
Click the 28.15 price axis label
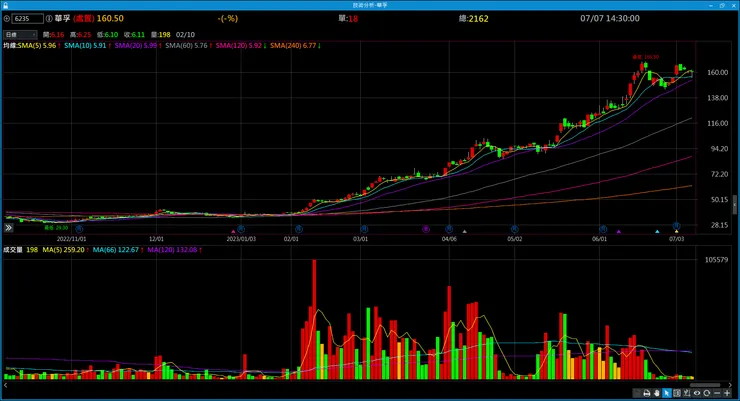tap(719, 225)
